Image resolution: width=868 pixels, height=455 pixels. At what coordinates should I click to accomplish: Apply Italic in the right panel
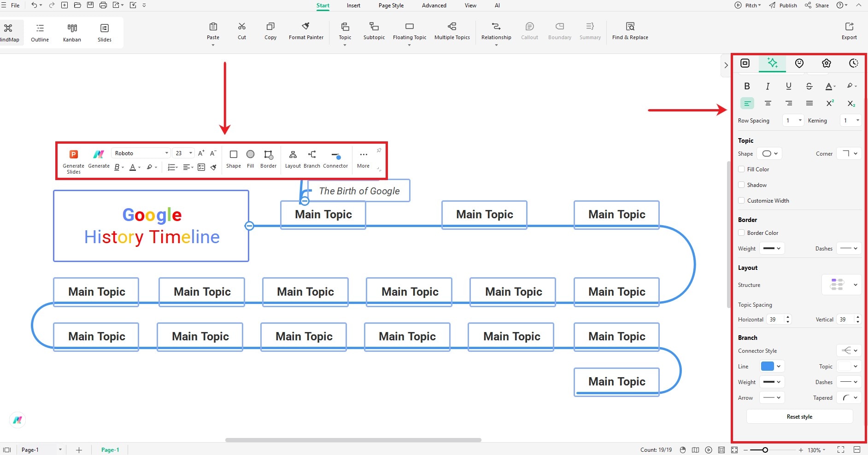coord(768,86)
